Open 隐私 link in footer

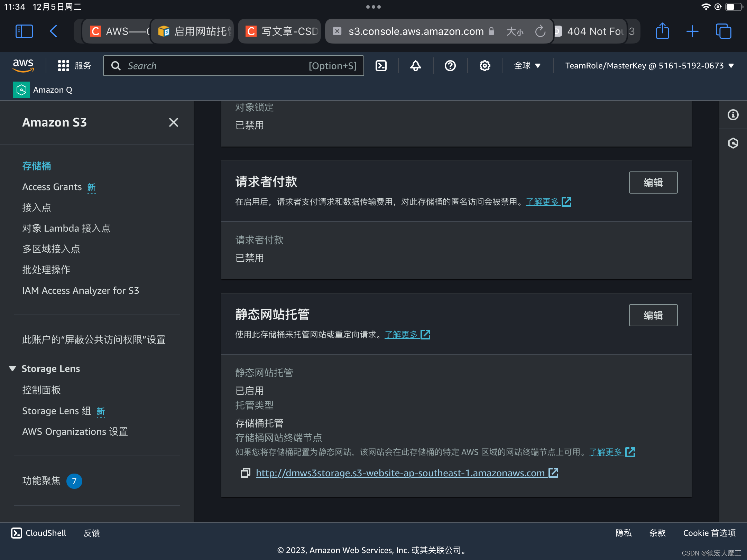(x=624, y=533)
